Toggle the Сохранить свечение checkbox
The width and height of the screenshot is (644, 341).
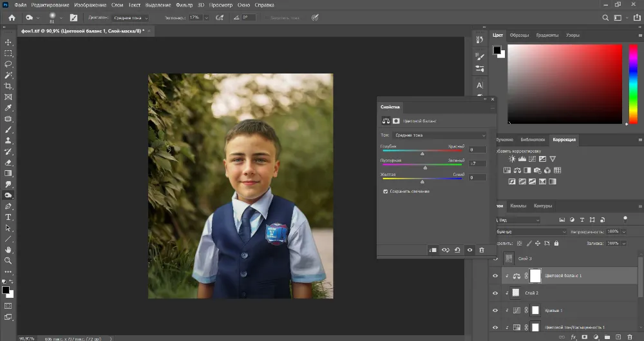point(385,191)
